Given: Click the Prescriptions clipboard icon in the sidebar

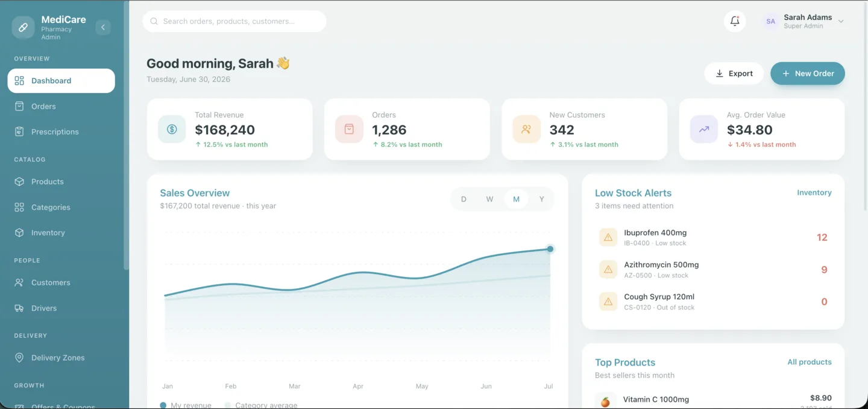Looking at the screenshot, I should (19, 132).
